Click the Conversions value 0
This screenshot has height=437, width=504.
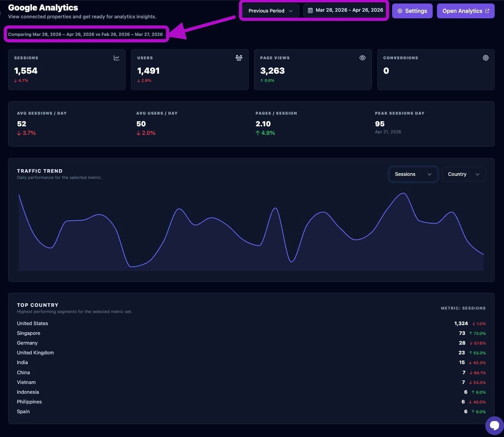tap(386, 71)
